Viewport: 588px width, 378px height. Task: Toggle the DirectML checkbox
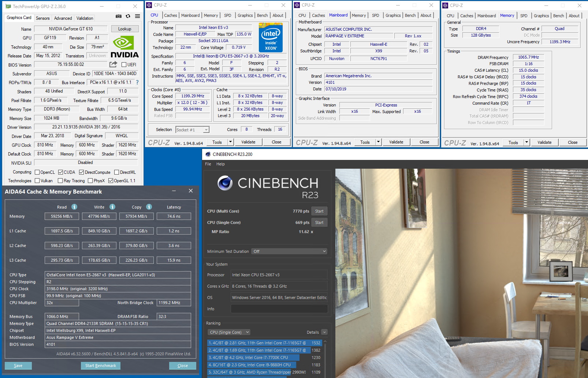pyautogui.click(x=116, y=172)
